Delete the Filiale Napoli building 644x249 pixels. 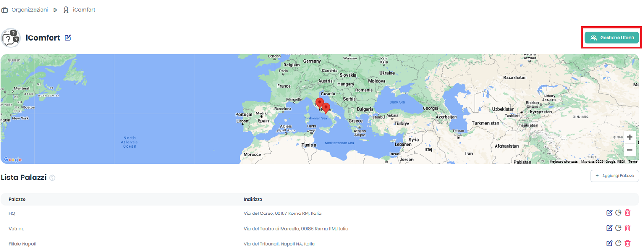point(627,243)
